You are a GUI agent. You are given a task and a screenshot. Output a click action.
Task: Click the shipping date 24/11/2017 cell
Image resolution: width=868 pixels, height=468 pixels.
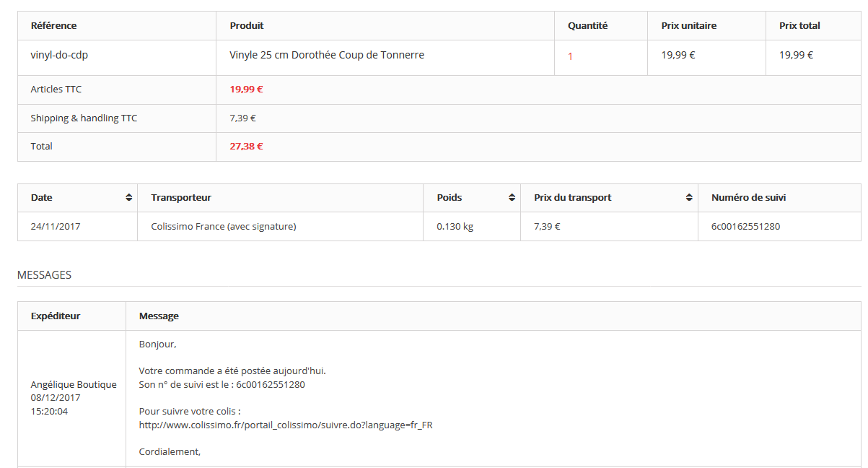point(56,227)
